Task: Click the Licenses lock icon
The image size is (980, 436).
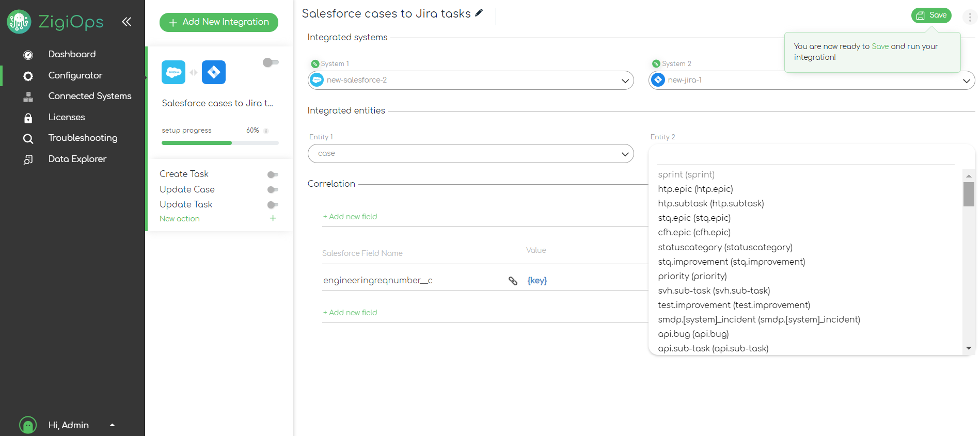Action: 28,118
